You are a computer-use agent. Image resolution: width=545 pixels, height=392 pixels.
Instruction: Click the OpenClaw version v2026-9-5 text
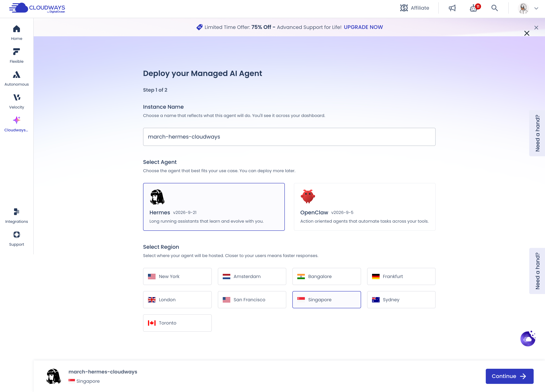342,212
